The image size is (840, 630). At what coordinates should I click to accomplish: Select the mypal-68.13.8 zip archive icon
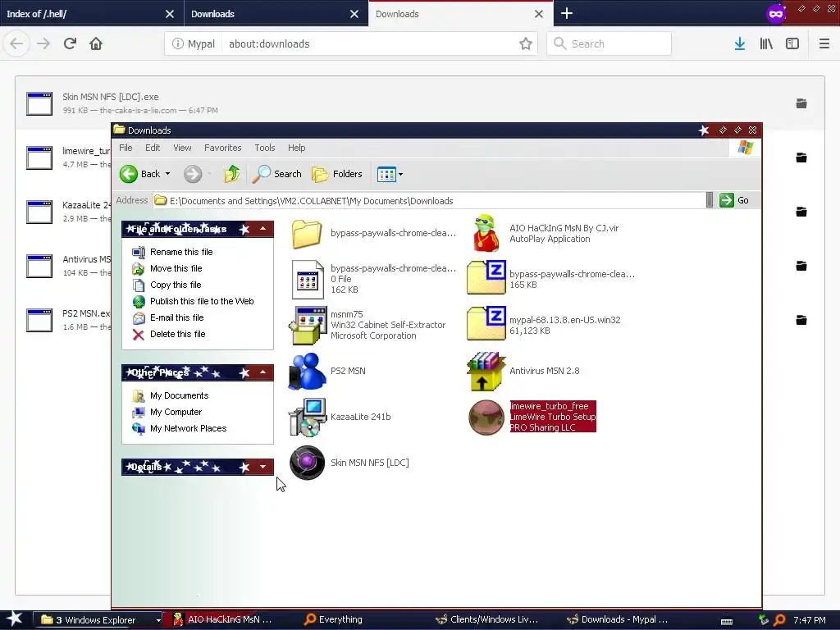coord(486,323)
